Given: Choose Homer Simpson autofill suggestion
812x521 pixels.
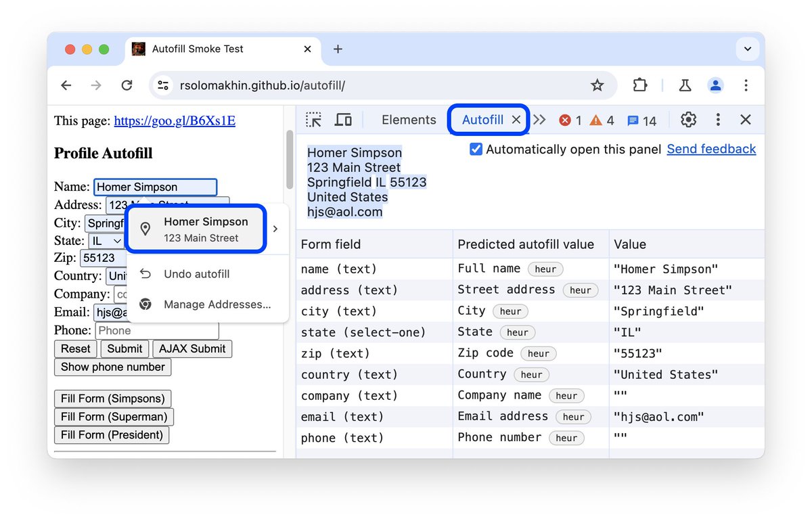Looking at the screenshot, I should pyautogui.click(x=195, y=229).
